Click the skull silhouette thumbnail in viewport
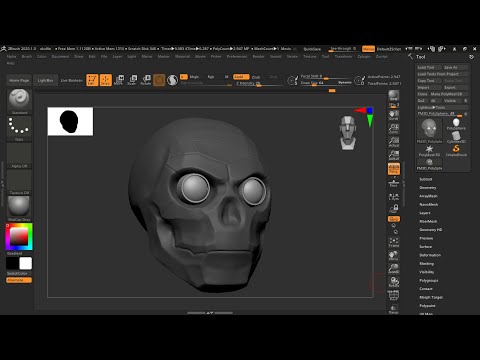Viewport: 480px width, 360px height. (x=70, y=121)
